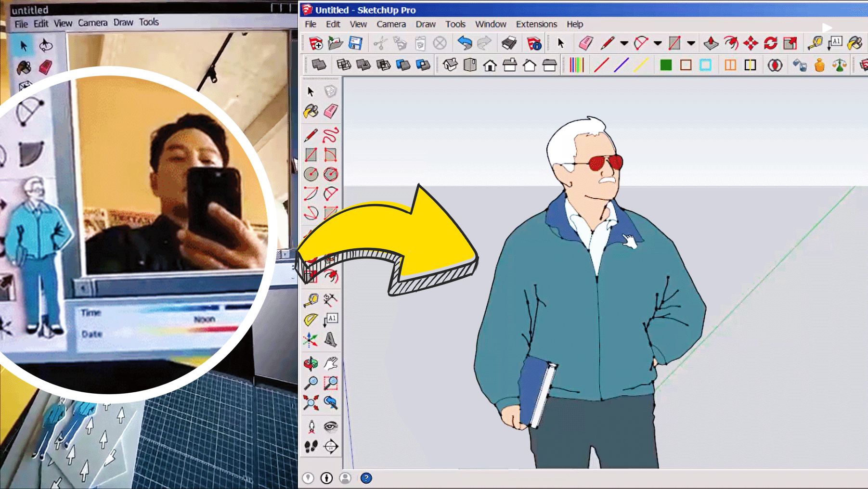Image resolution: width=868 pixels, height=489 pixels.
Task: Select the Text label tool
Action: pos(331,319)
